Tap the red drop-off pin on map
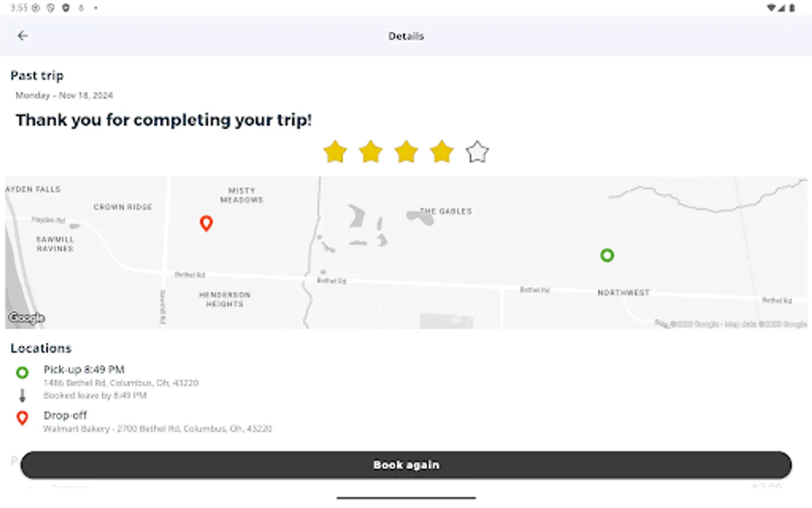The width and height of the screenshot is (812, 508). tap(206, 224)
